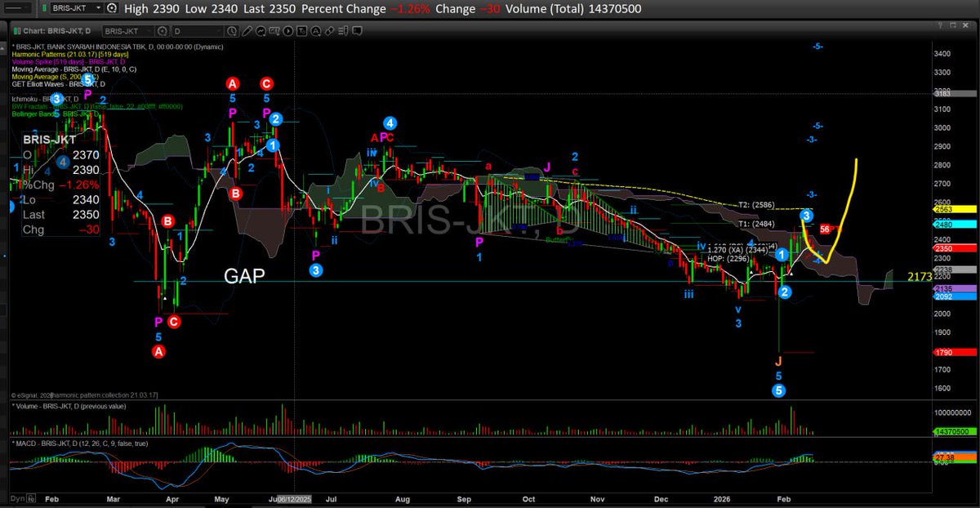Click the Dyn label at bottom left
This screenshot has width=980, height=508.
(x=17, y=499)
